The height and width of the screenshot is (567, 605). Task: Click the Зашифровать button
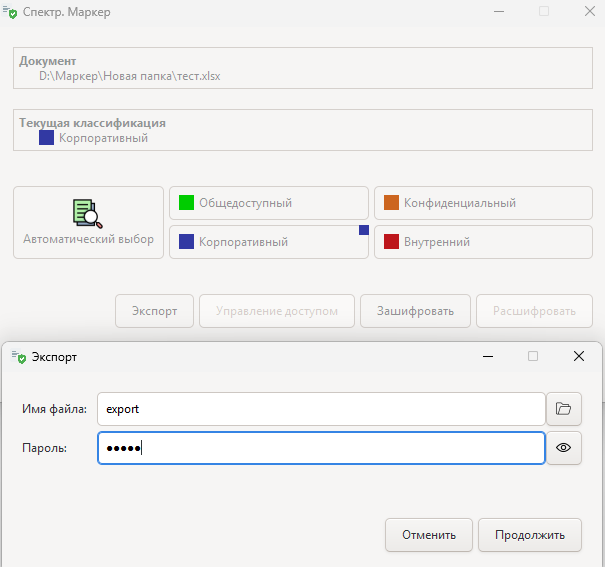[415, 311]
